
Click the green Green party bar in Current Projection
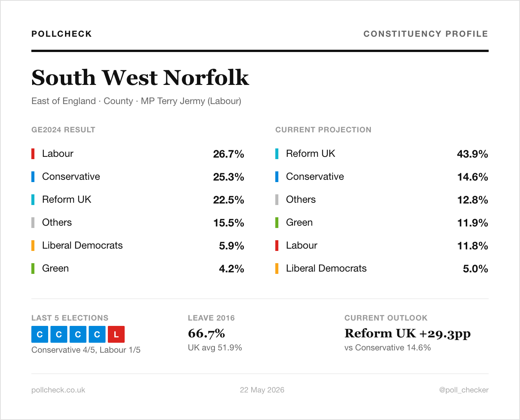pyautogui.click(x=277, y=223)
